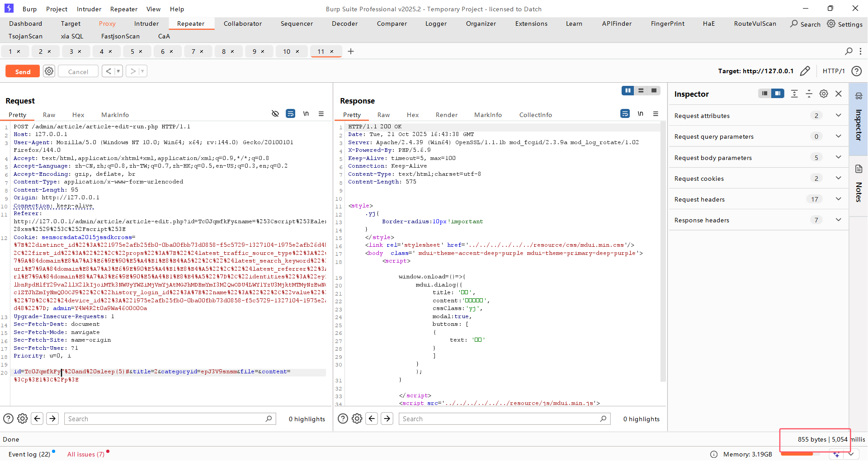Switch response layout to side-by-side view

coord(627,91)
